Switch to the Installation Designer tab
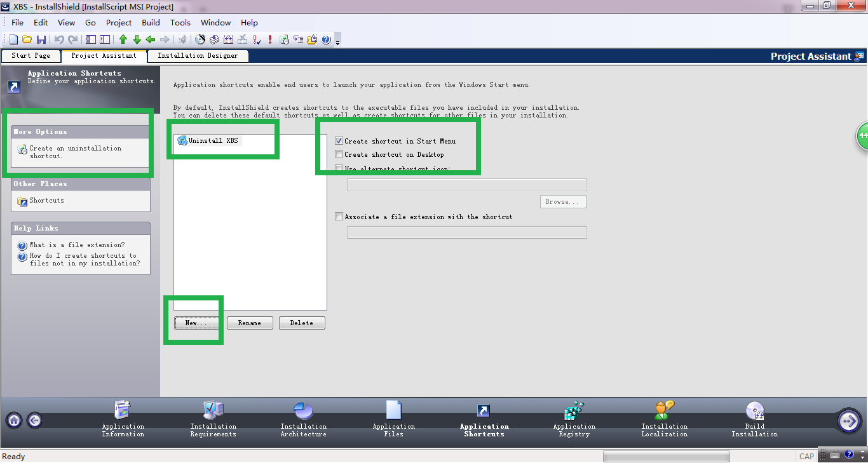 coord(198,56)
